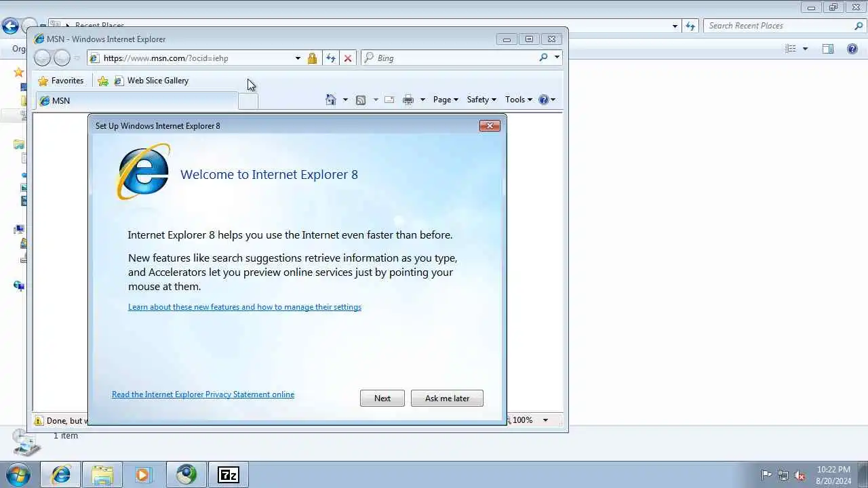Click the Action Center flag tray icon
The width and height of the screenshot is (868, 488).
point(766,475)
